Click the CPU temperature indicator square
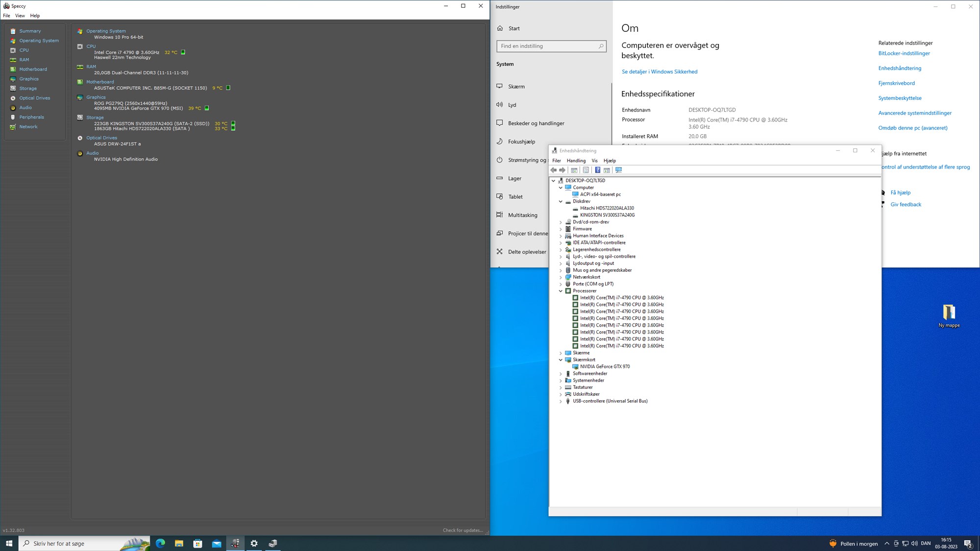Screen dimensions: 980x551 [x=183, y=52]
